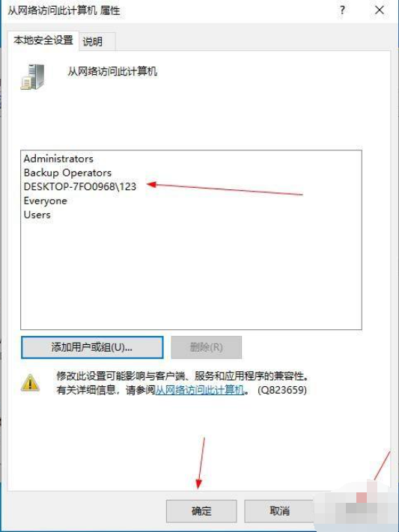The height and width of the screenshot is (532, 399).
Task: Click the greyed-out 删除(R) button
Action: coord(207,347)
